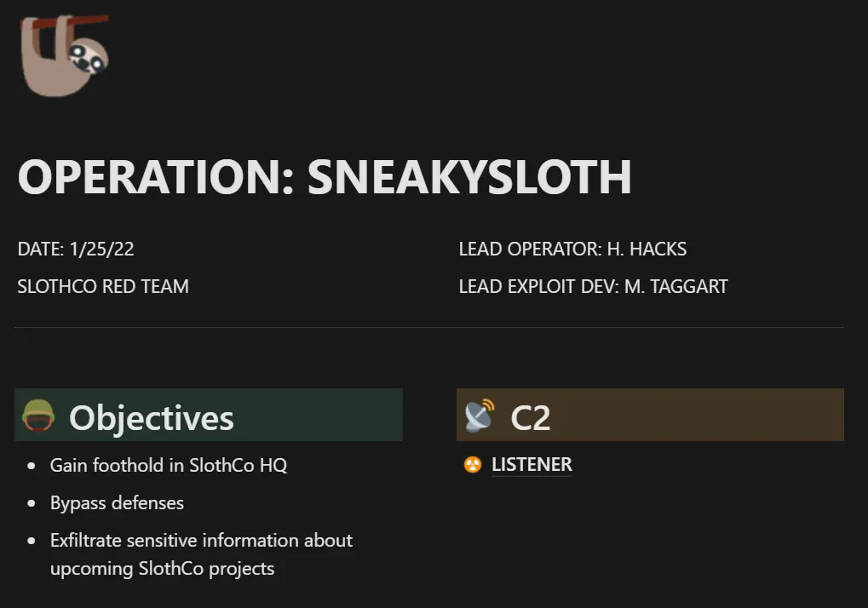Viewport: 868px width, 608px height.
Task: Click the SLOTHCO RED TEAM text
Action: click(x=103, y=286)
